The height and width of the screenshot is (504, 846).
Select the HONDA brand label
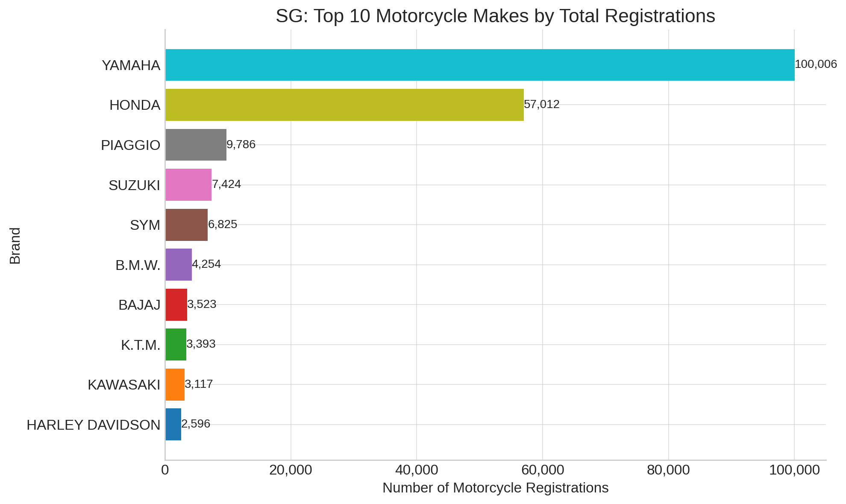tap(135, 105)
